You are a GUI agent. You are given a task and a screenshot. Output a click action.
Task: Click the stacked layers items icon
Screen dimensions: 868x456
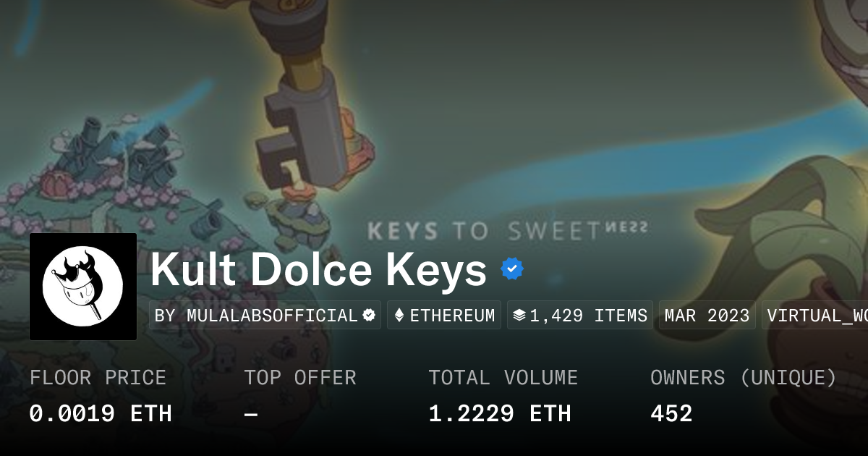point(519,316)
